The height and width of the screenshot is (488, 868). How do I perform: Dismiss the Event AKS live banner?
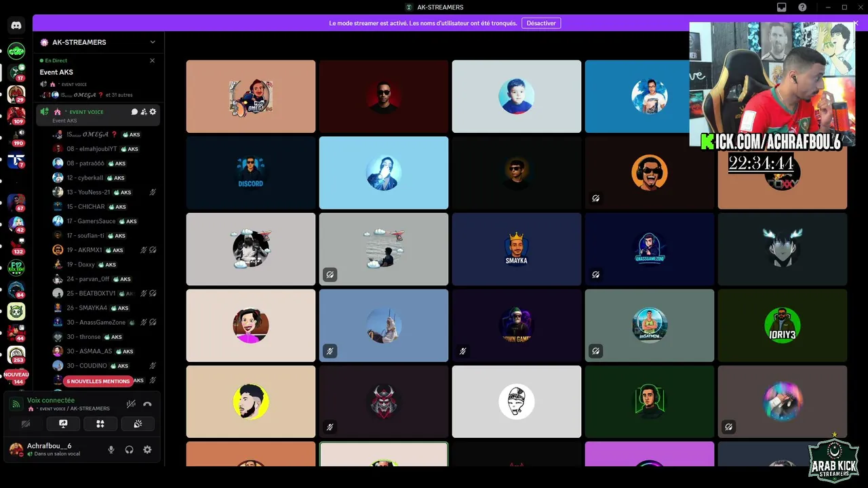pos(152,60)
